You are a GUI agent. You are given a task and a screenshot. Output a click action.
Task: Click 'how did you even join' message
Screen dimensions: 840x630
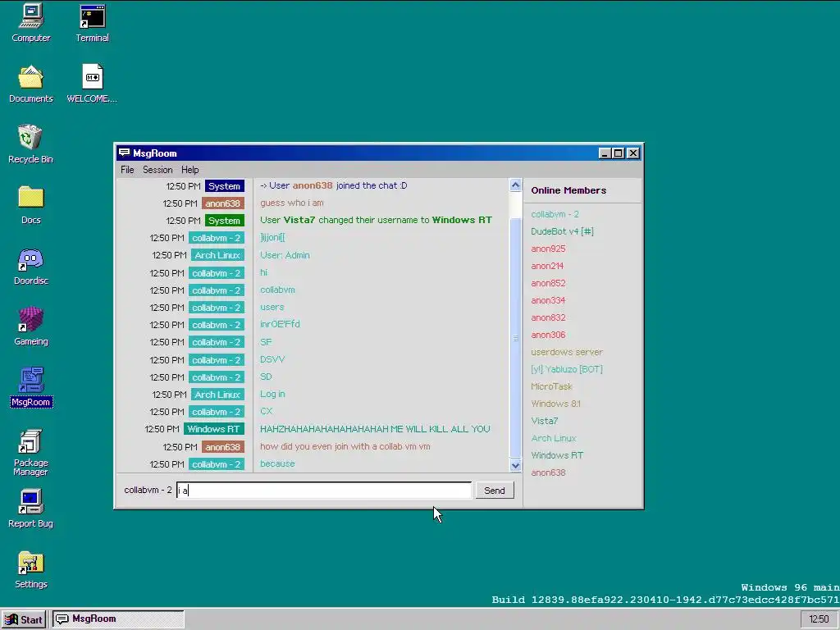345,446
